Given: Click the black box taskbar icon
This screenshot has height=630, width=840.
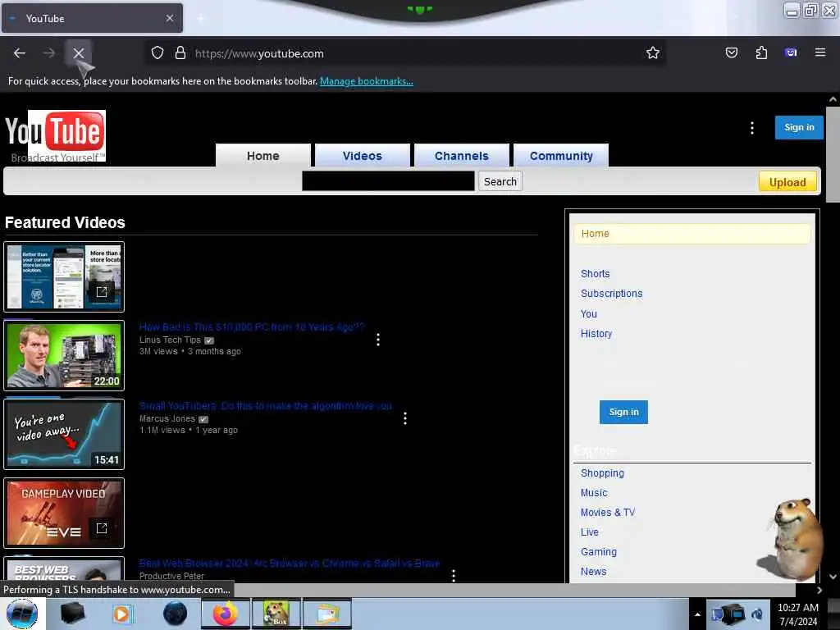Looking at the screenshot, I should pyautogui.click(x=72, y=614).
